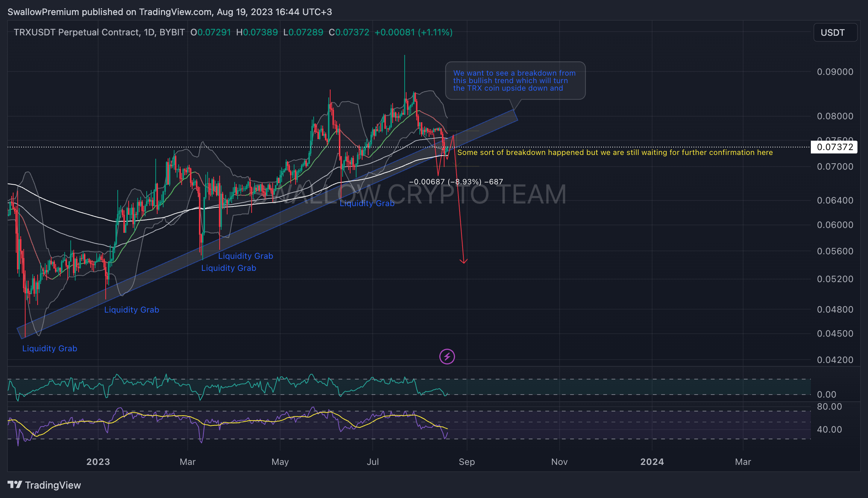Click the Jul time axis label

pos(373,462)
